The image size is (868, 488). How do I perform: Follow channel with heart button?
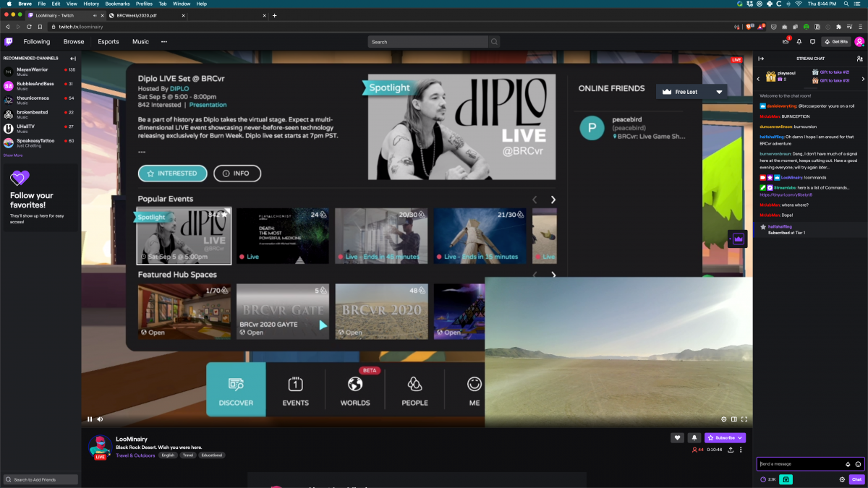click(x=677, y=437)
